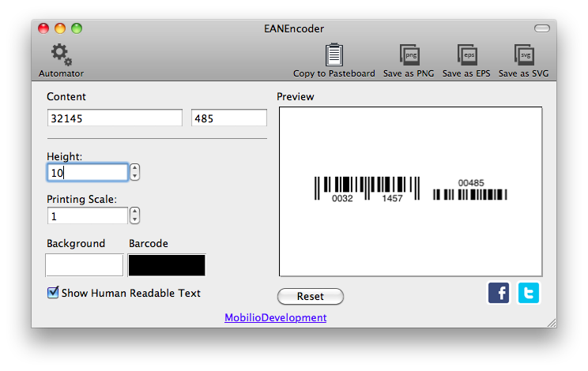
Task: Click the Preview label
Action: 296,96
